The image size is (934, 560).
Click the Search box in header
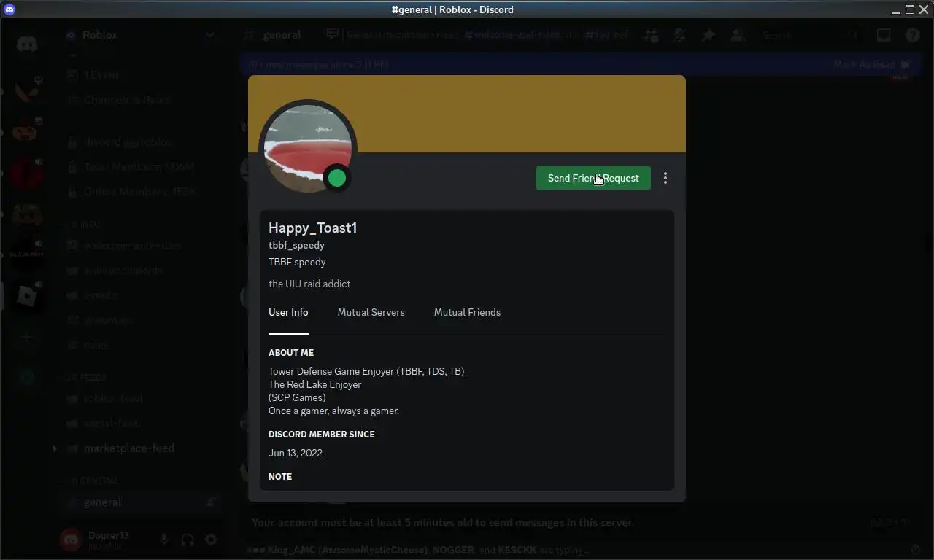(808, 34)
